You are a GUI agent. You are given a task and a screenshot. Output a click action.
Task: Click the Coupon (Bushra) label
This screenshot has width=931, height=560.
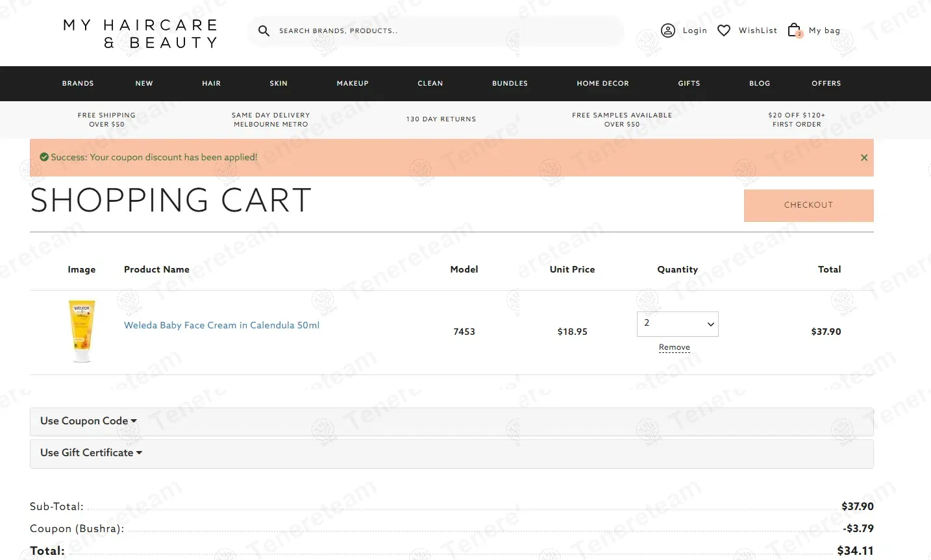tap(77, 528)
